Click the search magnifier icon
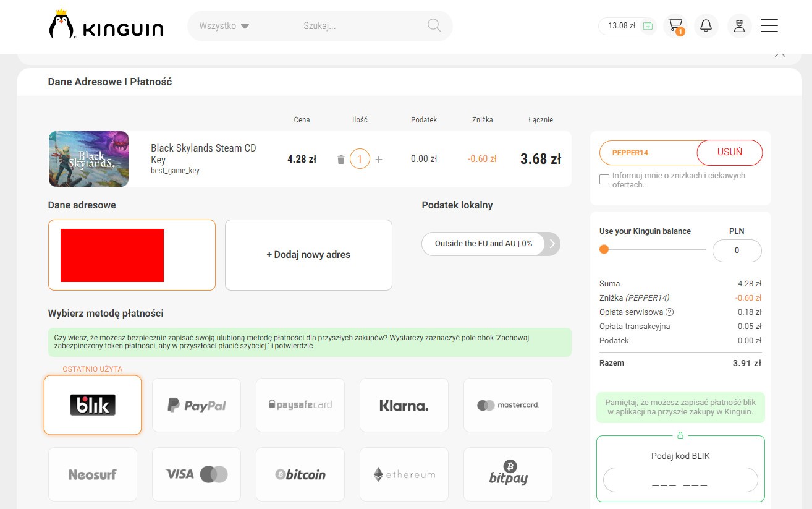Viewport: 812px width, 509px height. tap(434, 25)
